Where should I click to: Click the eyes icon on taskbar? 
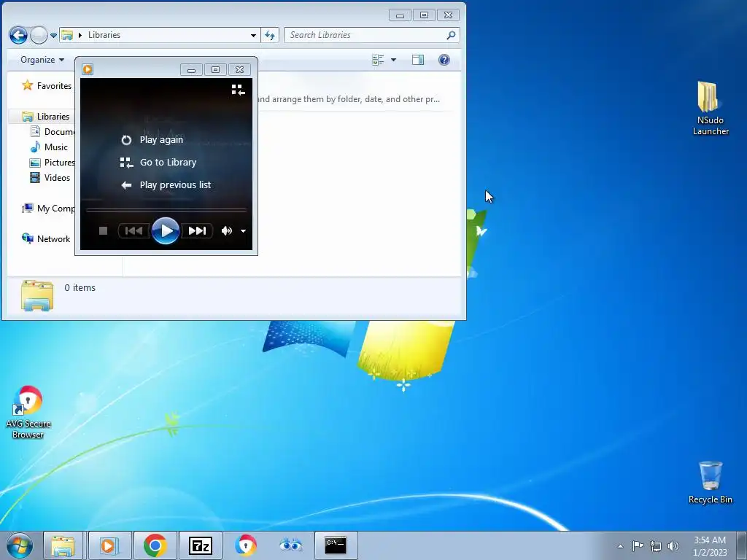point(290,545)
